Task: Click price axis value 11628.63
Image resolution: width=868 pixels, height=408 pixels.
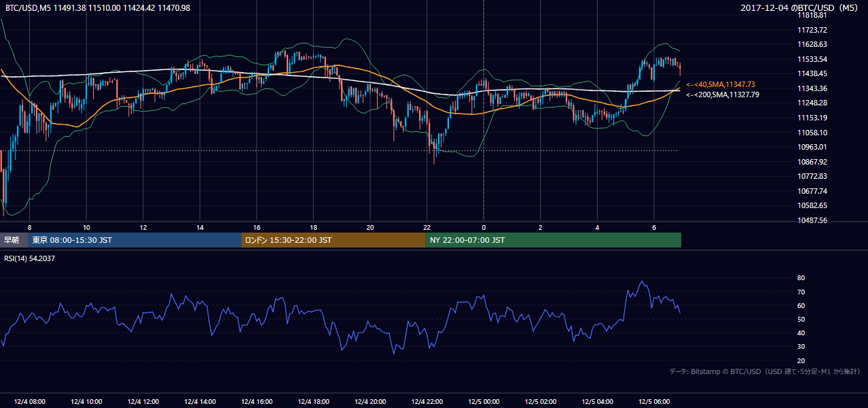Action: (812, 44)
